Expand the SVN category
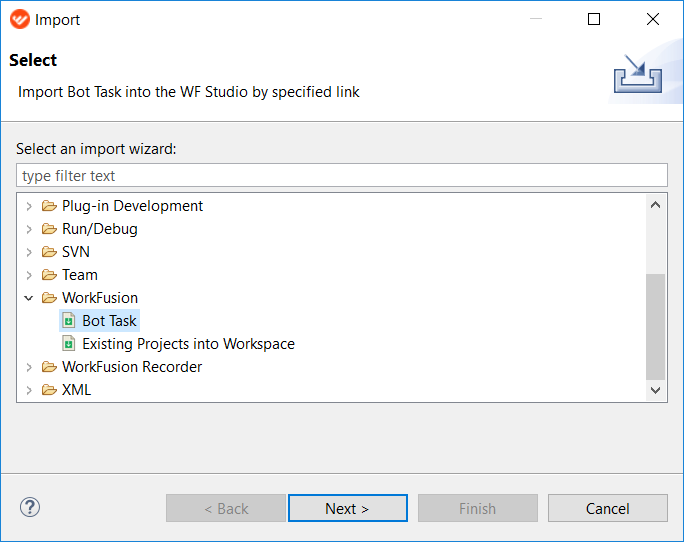684x542 pixels. 29,252
